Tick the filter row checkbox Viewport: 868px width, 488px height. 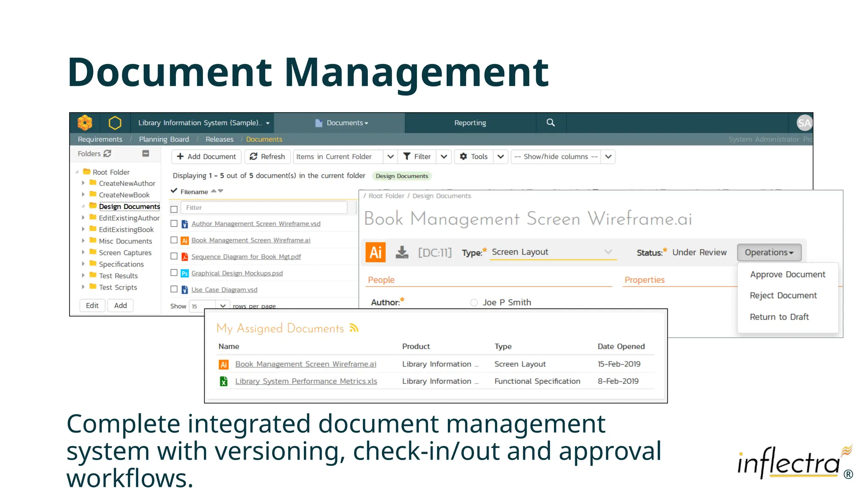click(x=174, y=209)
